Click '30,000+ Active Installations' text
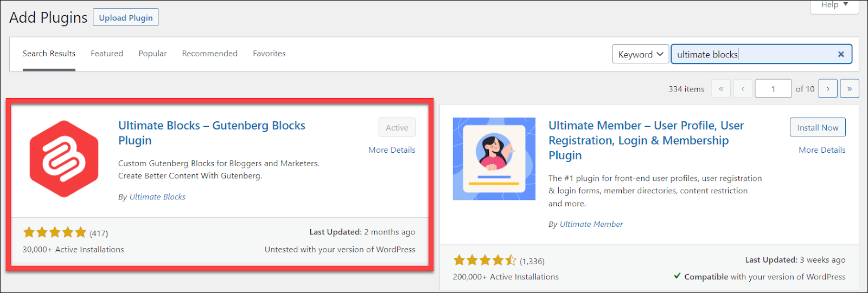Screen dimensions: 868x293 click(73, 250)
